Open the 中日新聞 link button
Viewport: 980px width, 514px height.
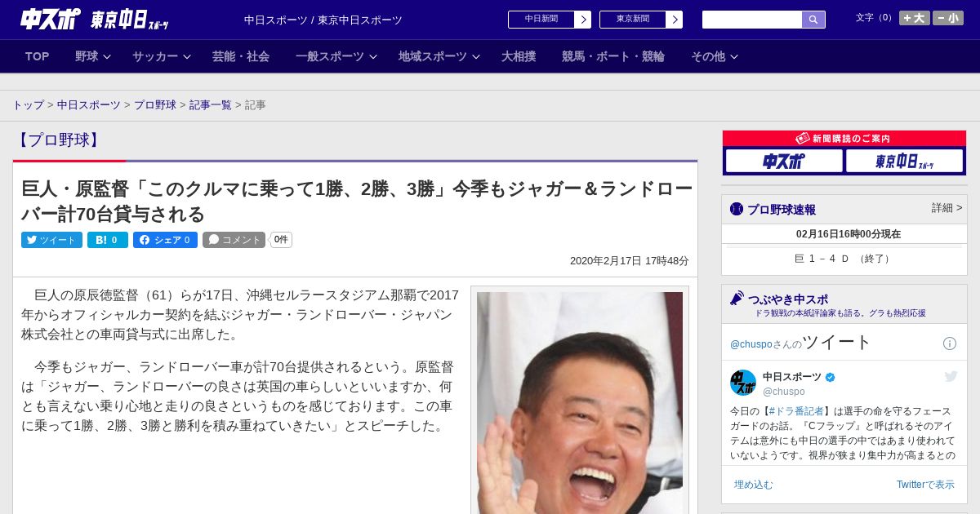(x=541, y=20)
